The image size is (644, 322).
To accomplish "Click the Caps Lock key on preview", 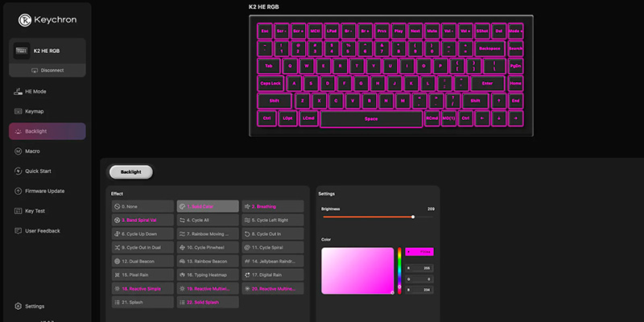I will [x=270, y=84].
